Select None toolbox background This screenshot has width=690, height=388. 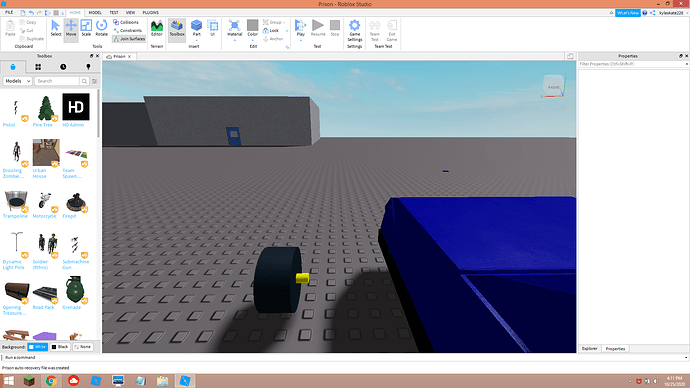82,347
